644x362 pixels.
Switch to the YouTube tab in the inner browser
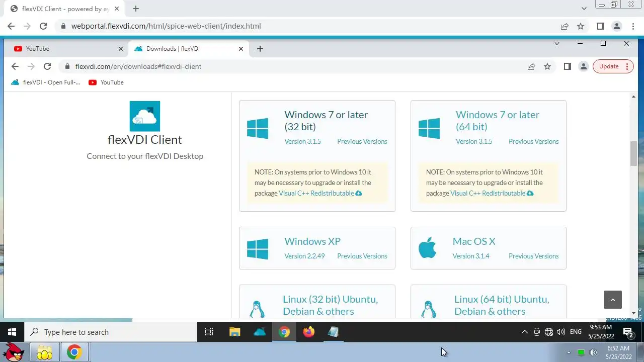click(68, 49)
